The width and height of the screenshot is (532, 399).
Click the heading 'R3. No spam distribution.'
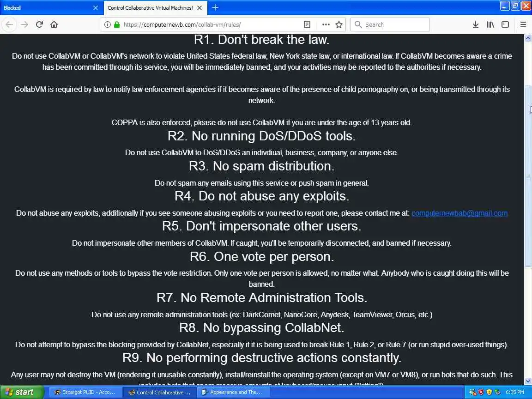pos(261,166)
